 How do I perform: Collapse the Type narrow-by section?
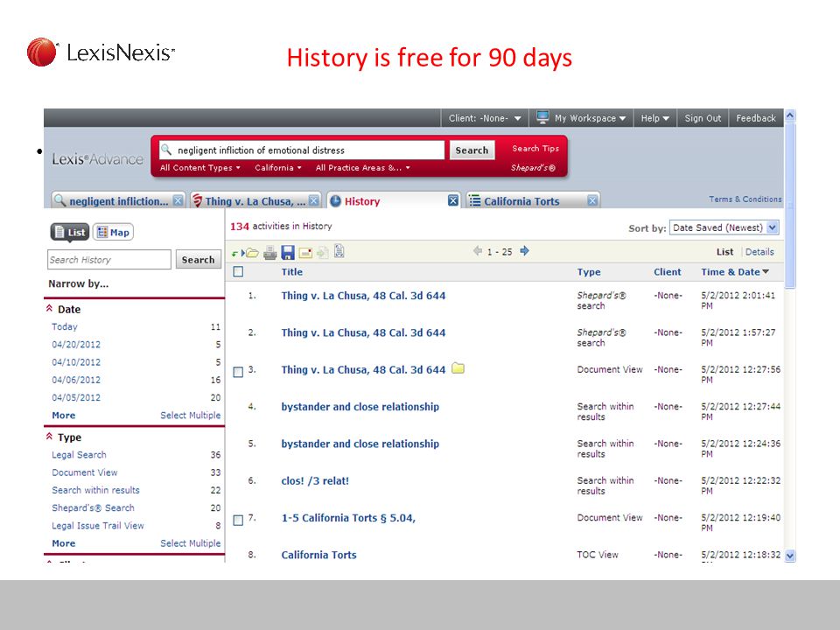click(49, 437)
